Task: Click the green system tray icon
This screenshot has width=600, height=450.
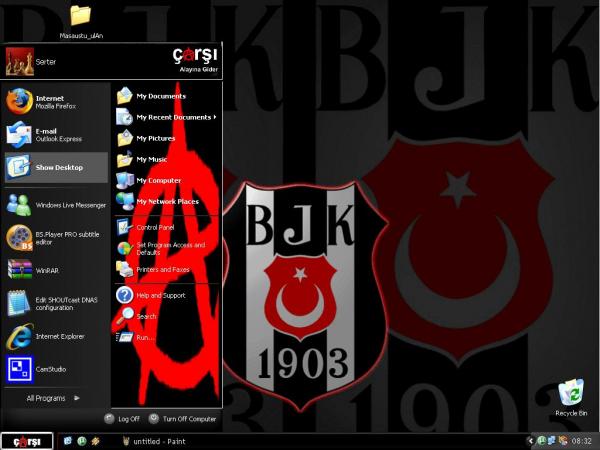Action: click(541, 441)
